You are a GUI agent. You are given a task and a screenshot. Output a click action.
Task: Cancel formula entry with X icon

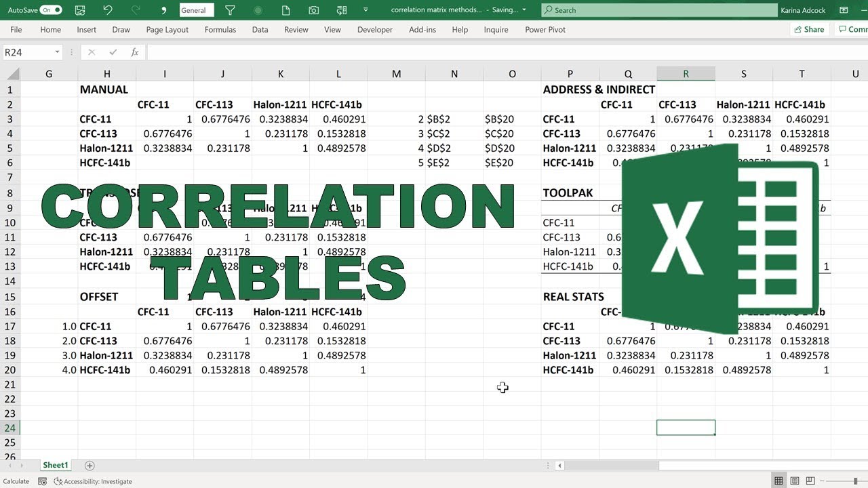92,52
